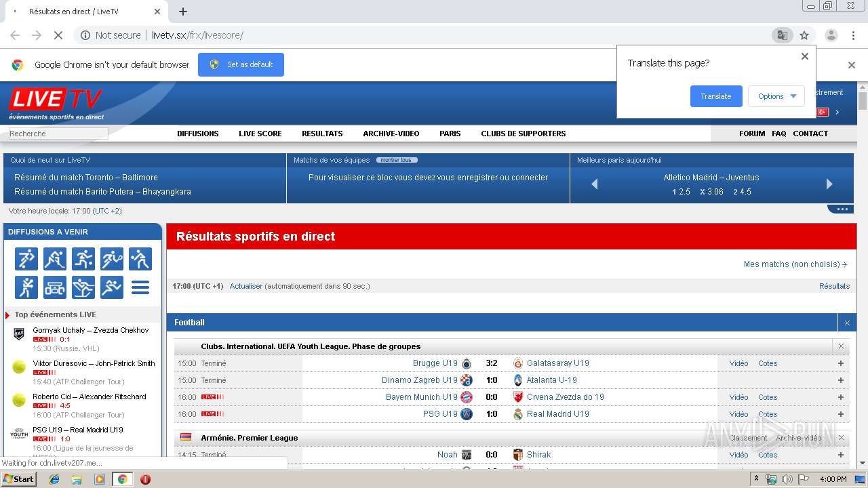Collapse the Football section
The width and height of the screenshot is (868, 488).
847,323
